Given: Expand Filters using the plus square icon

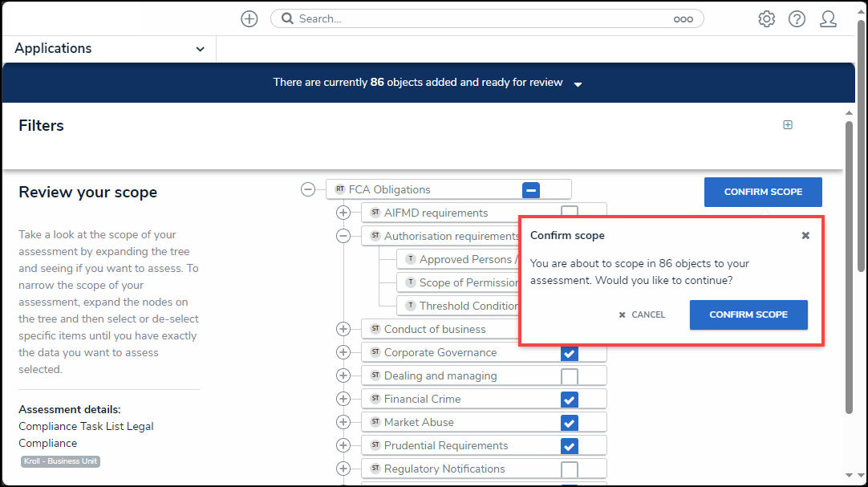Looking at the screenshot, I should [x=788, y=125].
